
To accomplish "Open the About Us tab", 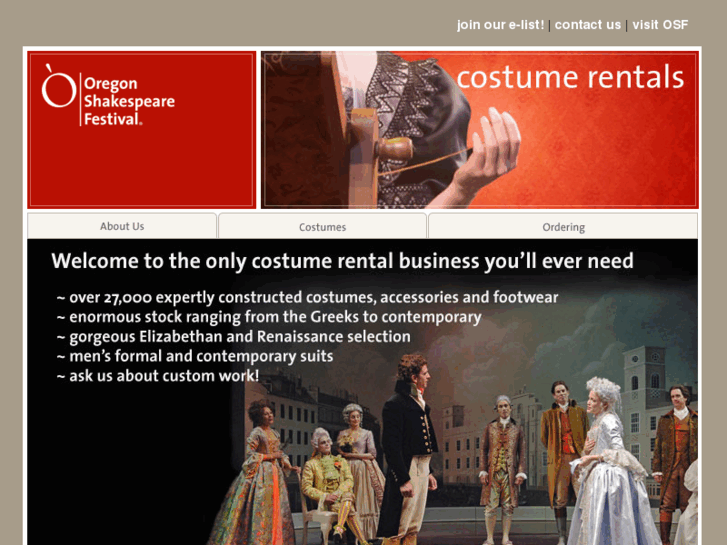I will [122, 226].
